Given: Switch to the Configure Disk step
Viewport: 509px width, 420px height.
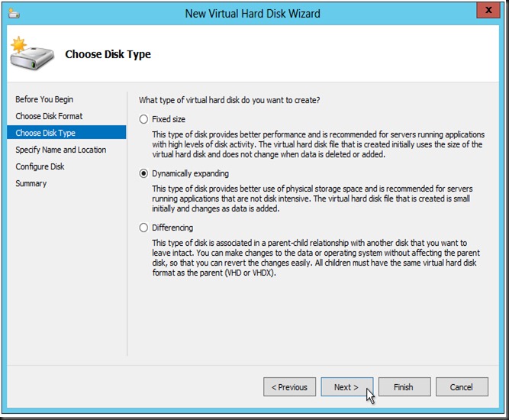Looking at the screenshot, I should (x=40, y=166).
